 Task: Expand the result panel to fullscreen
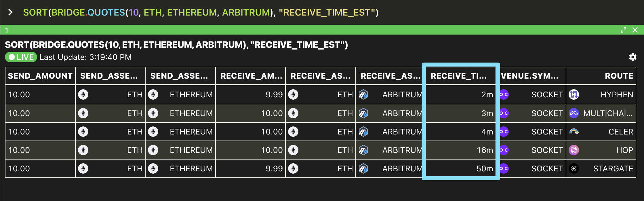(624, 30)
